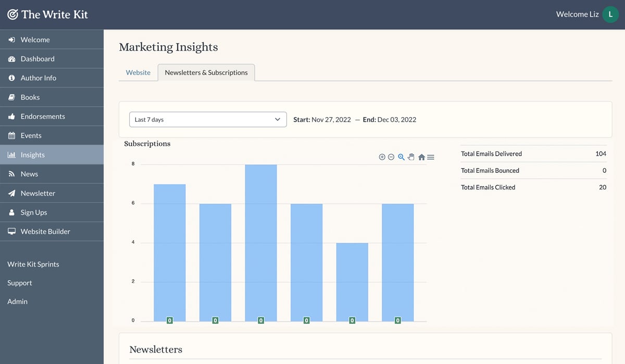Open the chart hamburger menu
The image size is (625, 364).
point(431,157)
